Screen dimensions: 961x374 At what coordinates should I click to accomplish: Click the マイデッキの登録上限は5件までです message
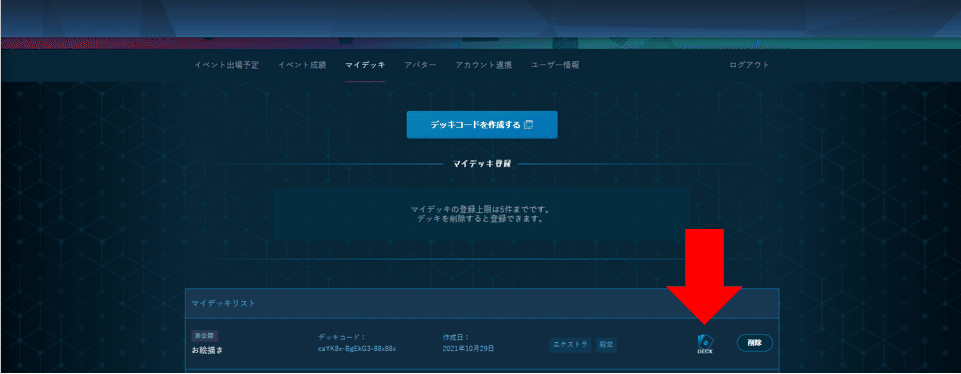[x=482, y=210]
